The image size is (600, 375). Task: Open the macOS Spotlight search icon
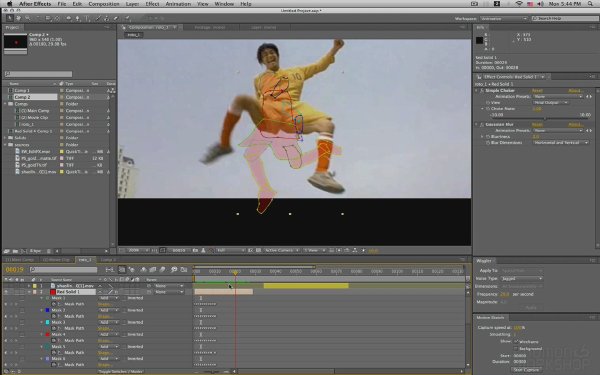click(x=591, y=4)
